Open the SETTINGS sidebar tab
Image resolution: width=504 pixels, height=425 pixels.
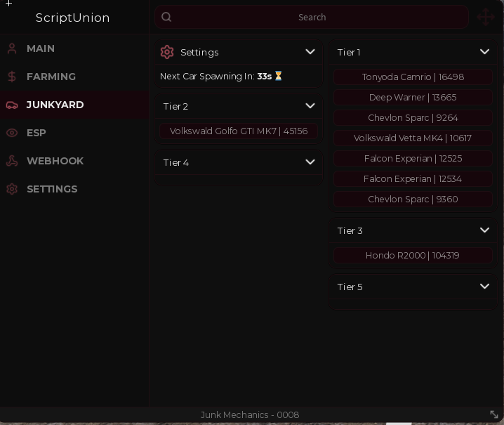pyautogui.click(x=74, y=189)
